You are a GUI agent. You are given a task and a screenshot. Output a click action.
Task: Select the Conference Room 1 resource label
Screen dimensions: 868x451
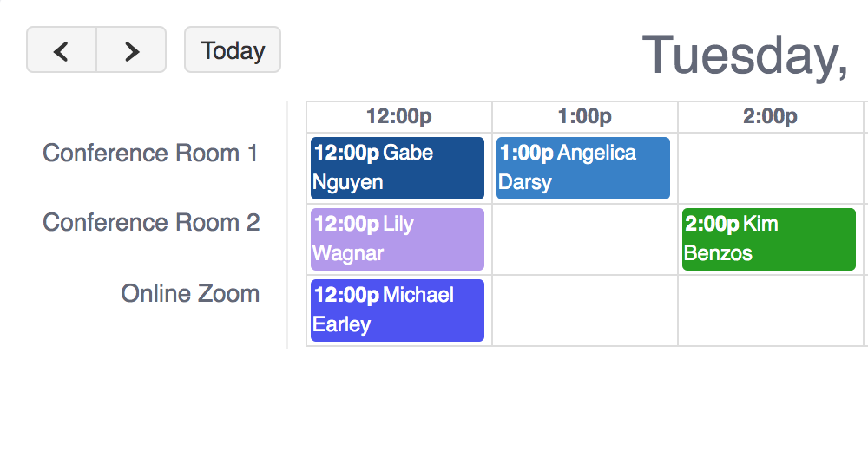click(x=150, y=154)
